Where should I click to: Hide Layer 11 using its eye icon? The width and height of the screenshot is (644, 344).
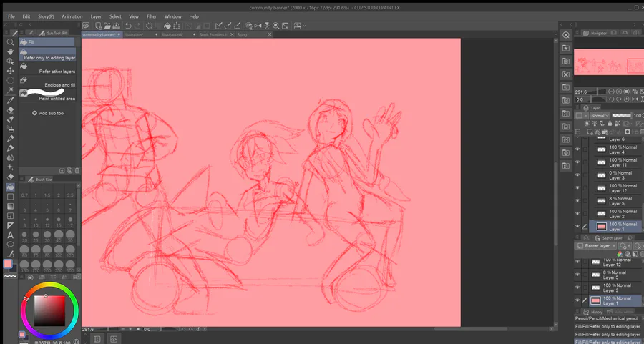[x=577, y=162]
